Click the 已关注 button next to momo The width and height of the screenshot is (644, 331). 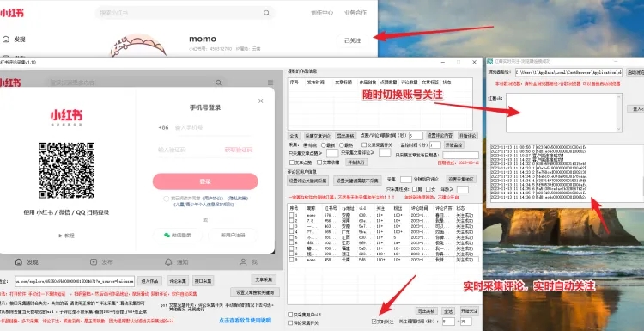coord(352,40)
